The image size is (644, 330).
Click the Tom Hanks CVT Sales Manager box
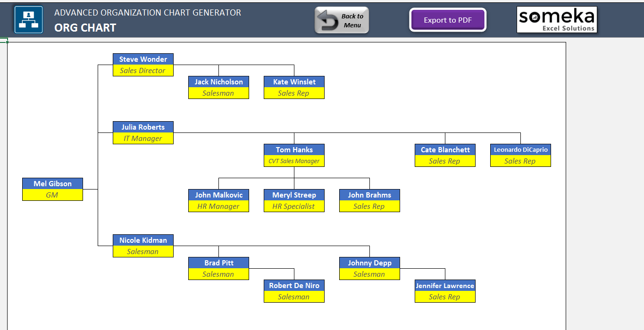pos(294,155)
